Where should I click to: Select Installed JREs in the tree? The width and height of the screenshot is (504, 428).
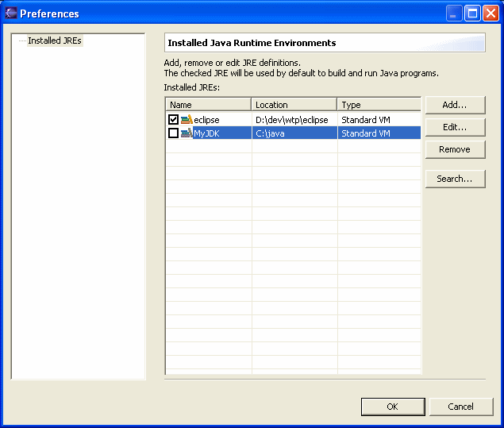55,40
